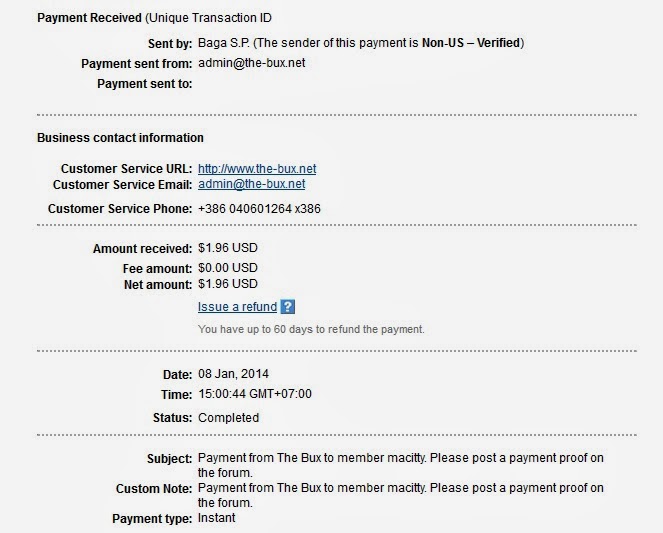Click the 60 days refund notice text

pyautogui.click(x=311, y=329)
